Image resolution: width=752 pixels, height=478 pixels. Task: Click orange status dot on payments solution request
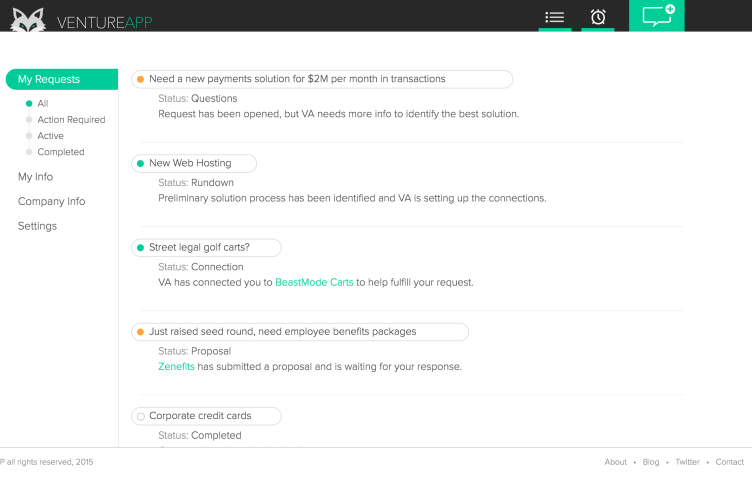coord(140,79)
